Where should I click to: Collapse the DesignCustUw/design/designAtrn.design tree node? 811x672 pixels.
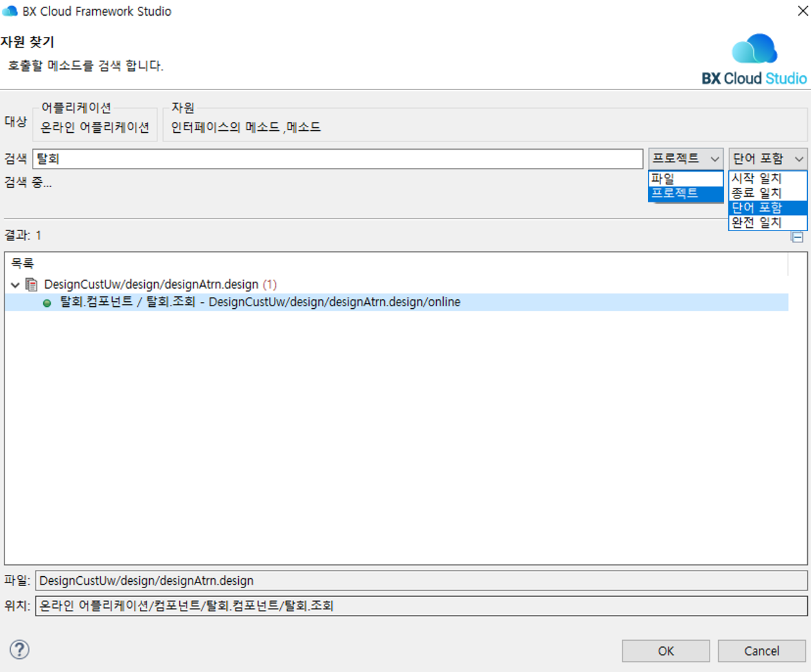coord(14,284)
